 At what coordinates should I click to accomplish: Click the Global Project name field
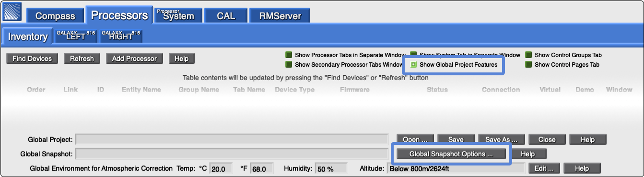(x=232, y=140)
